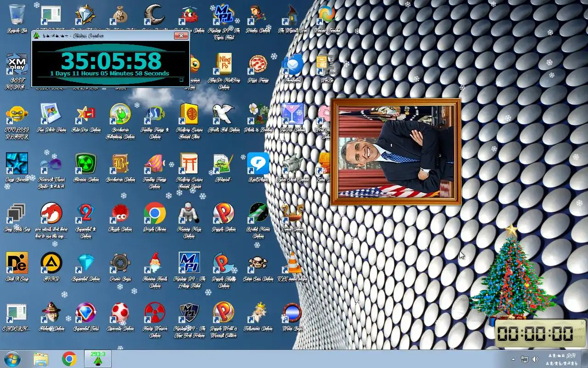This screenshot has width=588, height=368.
Task: Open the Seven Seas Deluxe skull icon
Action: coord(258,263)
